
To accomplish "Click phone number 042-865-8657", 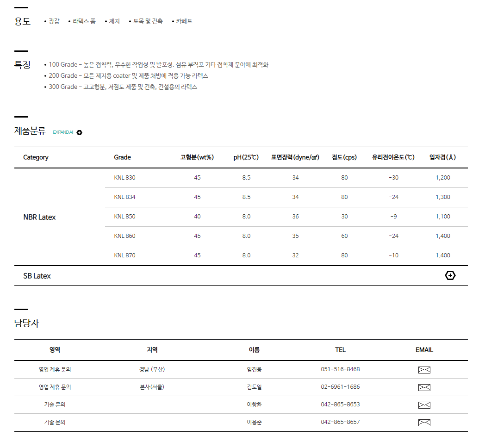I will point(340,422).
